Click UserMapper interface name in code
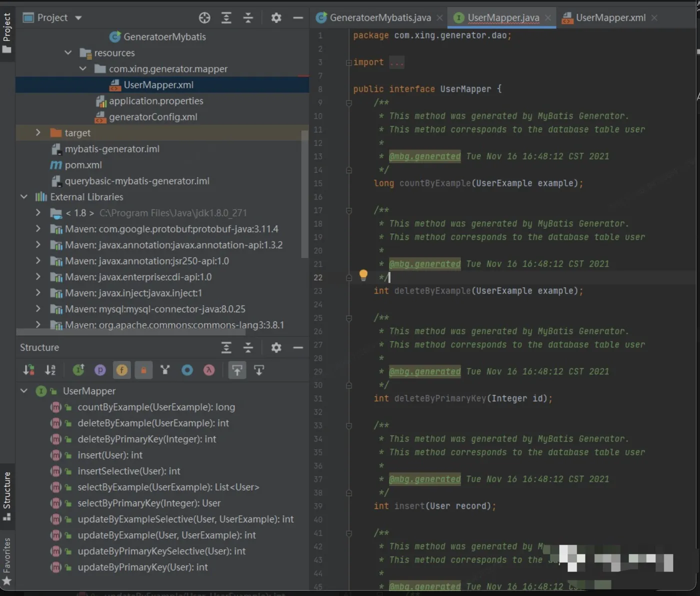 465,89
